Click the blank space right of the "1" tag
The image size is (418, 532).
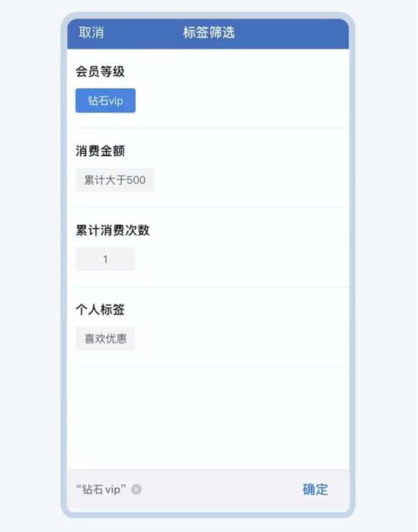(242, 259)
